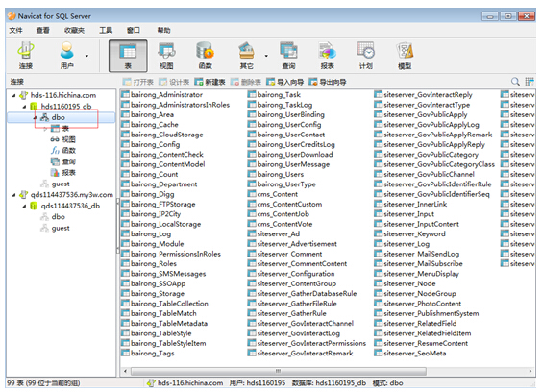542x392 pixels.
Task: Collapse the hds-116.hichina.com connection
Action: [x=13, y=95]
